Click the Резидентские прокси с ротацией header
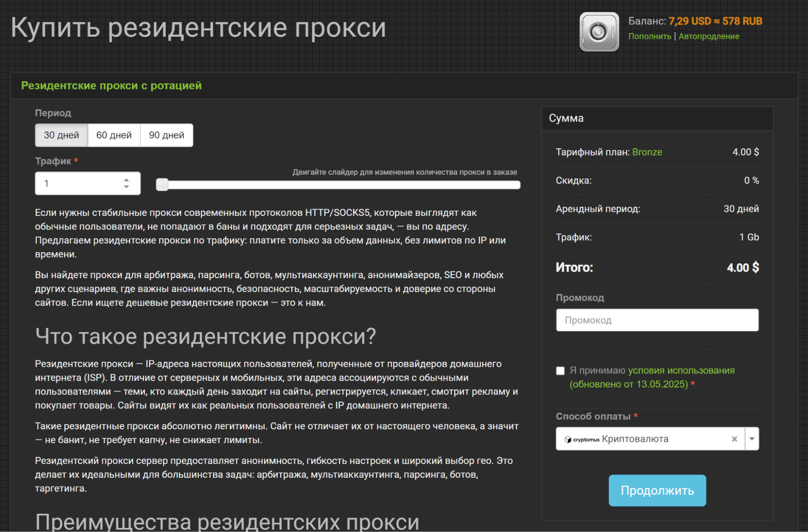 point(112,86)
